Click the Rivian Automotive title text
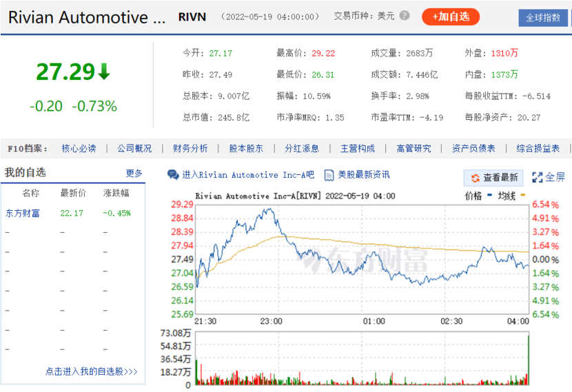This screenshot has width=572, height=392. tap(86, 17)
